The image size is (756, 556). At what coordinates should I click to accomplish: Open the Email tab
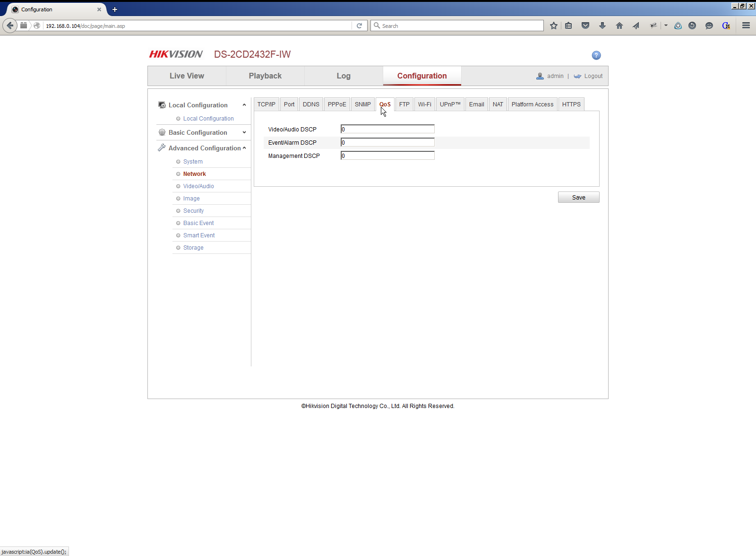pos(477,104)
